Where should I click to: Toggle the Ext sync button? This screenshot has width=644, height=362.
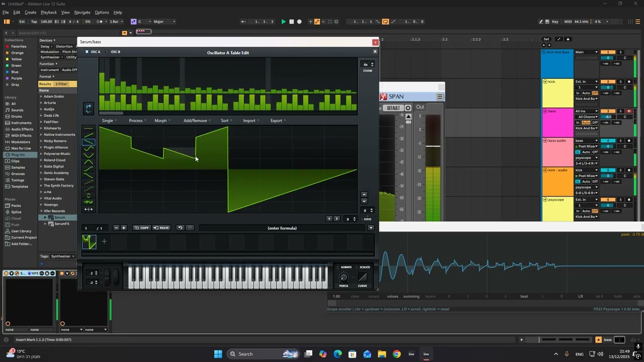click(x=22, y=22)
